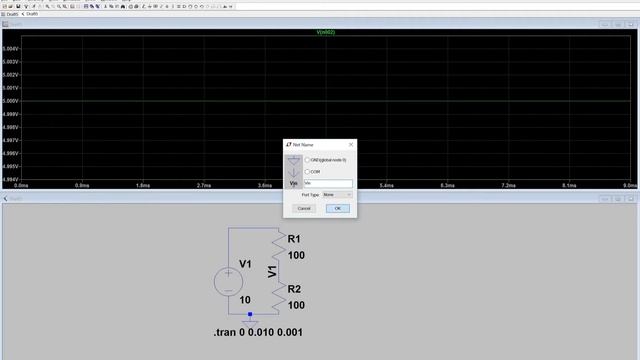This screenshot has width=640, height=360.
Task: Save the schematic via toolbar disk icon
Action: pyautogui.click(x=18, y=7)
